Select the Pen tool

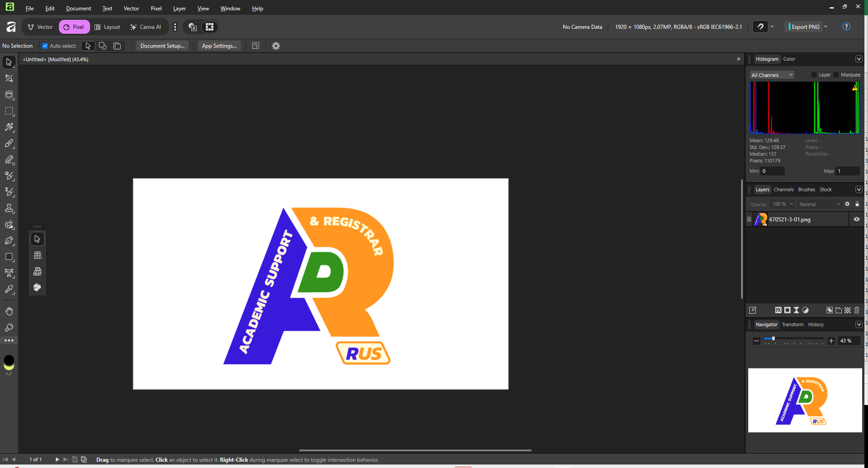point(9,241)
